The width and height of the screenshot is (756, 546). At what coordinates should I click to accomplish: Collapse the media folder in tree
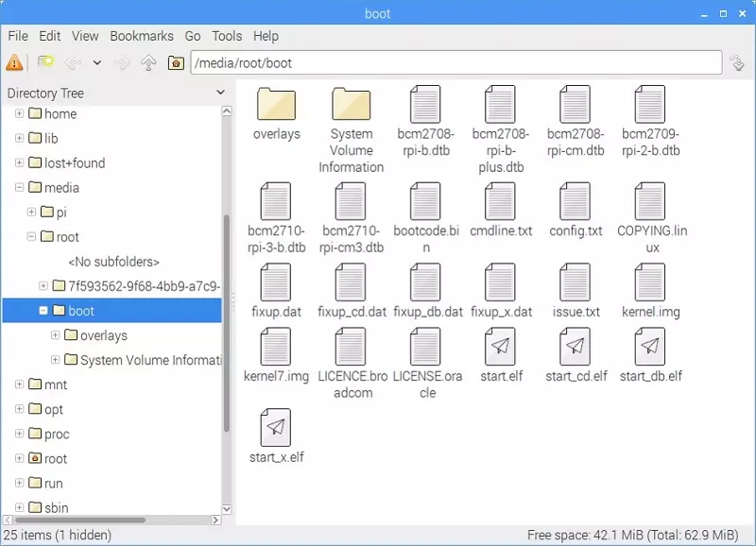(19, 188)
